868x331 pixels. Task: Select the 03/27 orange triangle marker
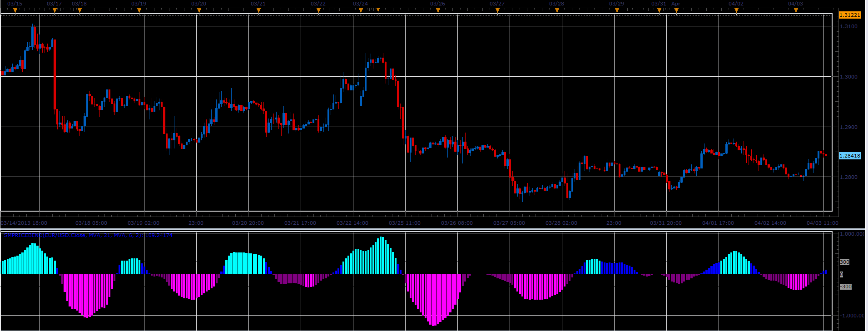(497, 10)
